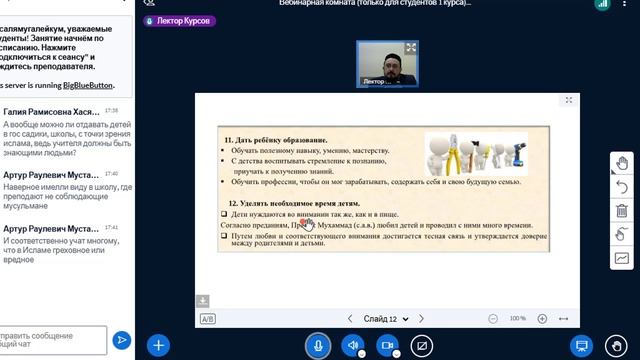Viewport: 640px width, 360px height.
Task: Raise hand using the bottom-right button
Action: tap(616, 346)
